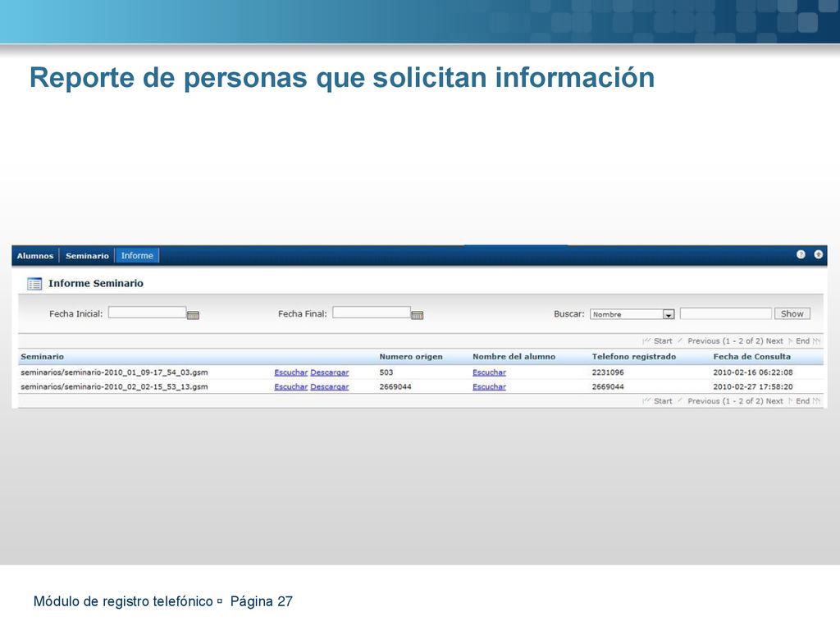Focus the Fecha Inicial date field
The image size is (840, 630).
148,313
